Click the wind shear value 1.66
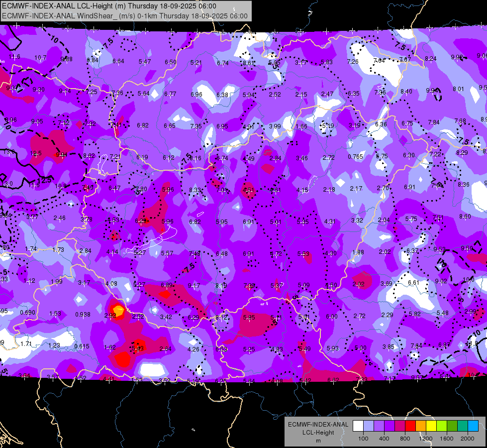Viewport: 487px width, 448px height. point(301,126)
